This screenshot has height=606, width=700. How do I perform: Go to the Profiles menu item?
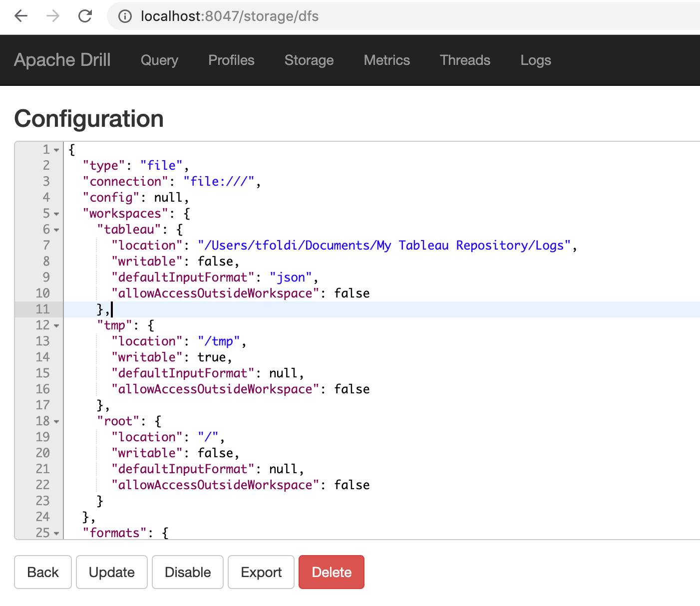tap(231, 60)
